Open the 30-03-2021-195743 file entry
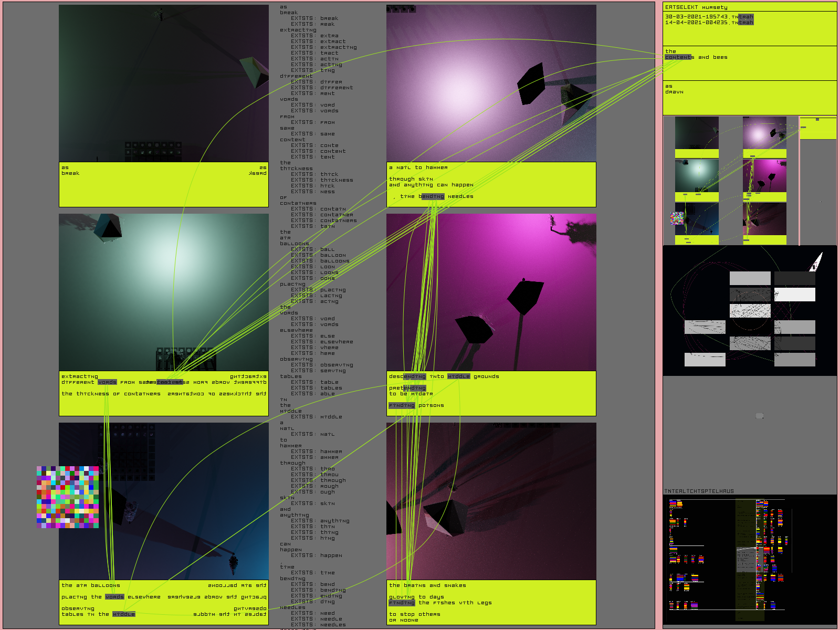 point(709,17)
